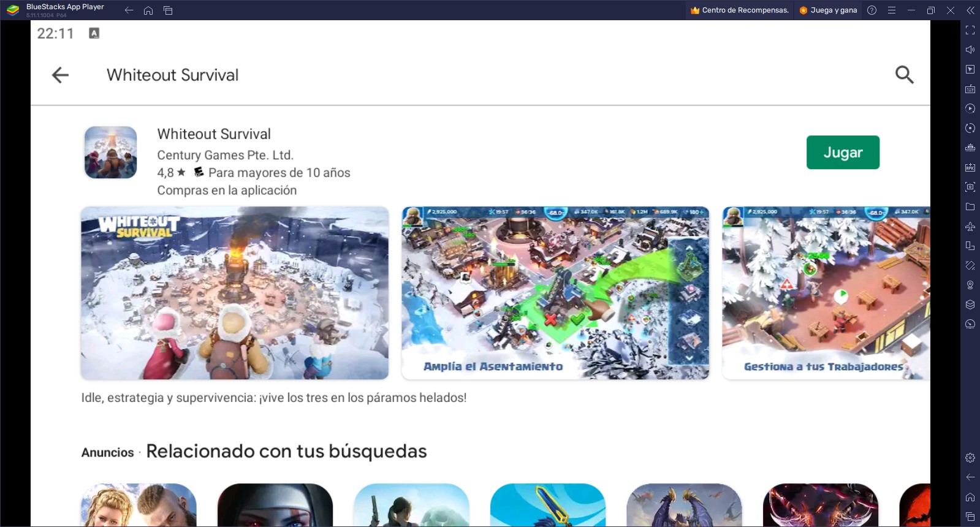The image size is (980, 527).
Task: Open the Gestiona a tus Trabajadores screenshot
Action: (826, 293)
